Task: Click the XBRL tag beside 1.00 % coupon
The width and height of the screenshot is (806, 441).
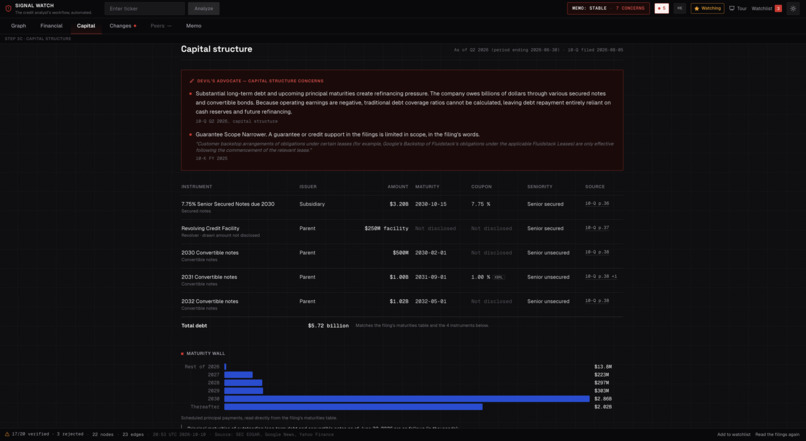Action: tap(499, 277)
